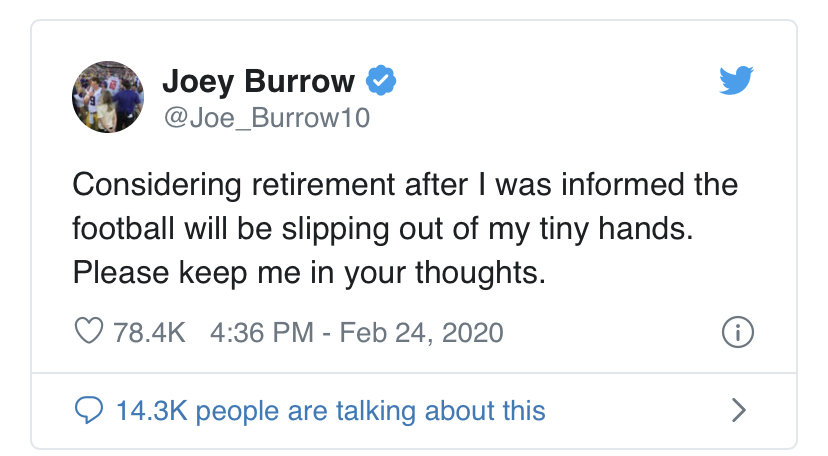Click the word "Burrow" in the display name

[299, 81]
